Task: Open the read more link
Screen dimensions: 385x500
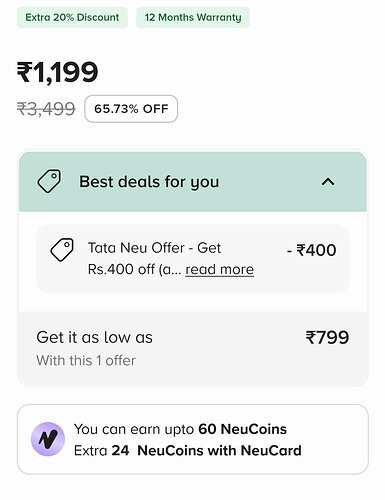Action: [219, 269]
